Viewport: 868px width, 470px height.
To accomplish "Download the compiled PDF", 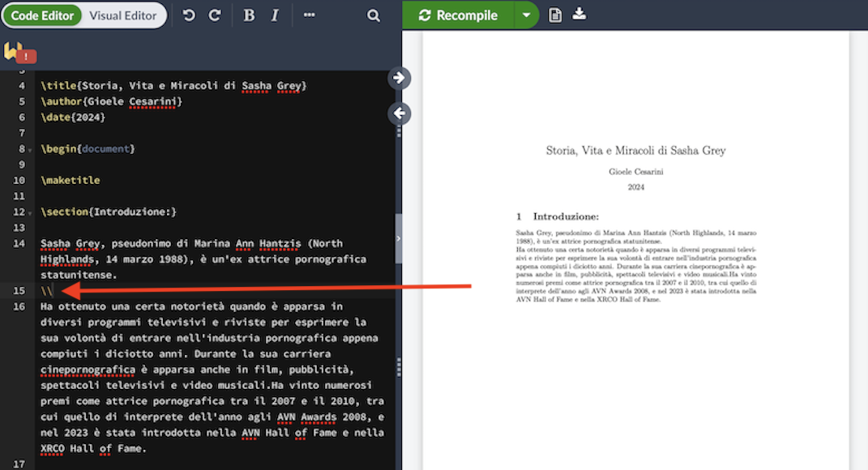I will (x=579, y=14).
